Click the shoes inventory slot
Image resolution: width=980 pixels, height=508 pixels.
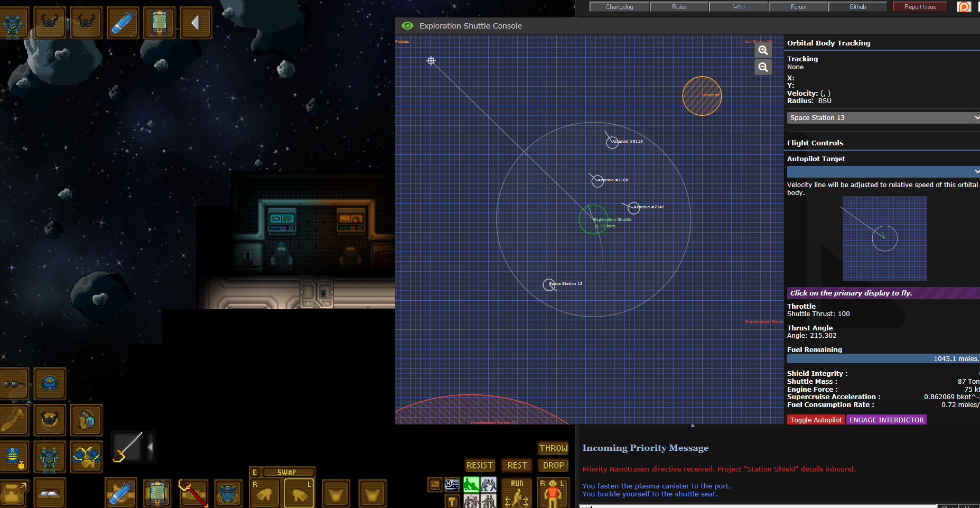point(50,493)
